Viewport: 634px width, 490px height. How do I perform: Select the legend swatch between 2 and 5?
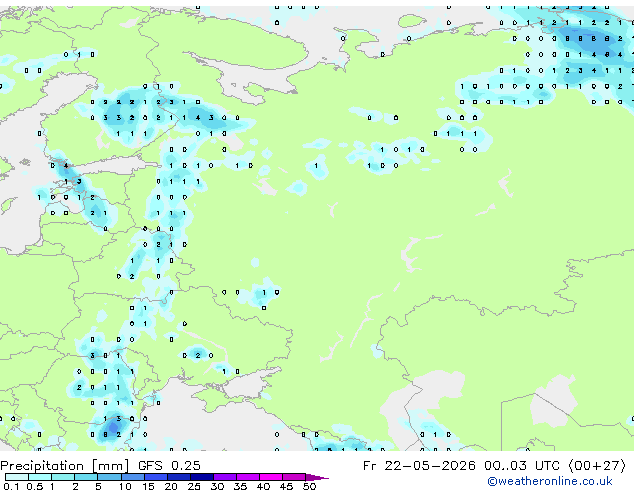click(86, 477)
